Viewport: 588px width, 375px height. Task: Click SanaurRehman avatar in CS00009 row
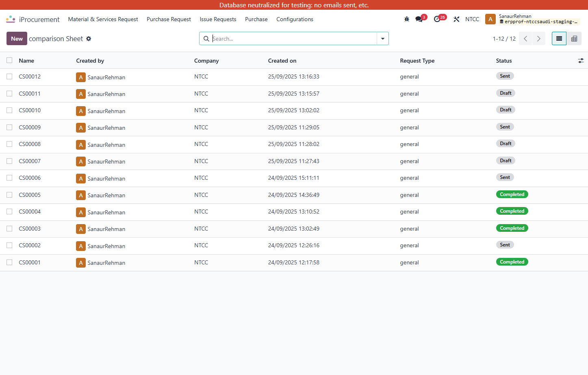click(81, 128)
